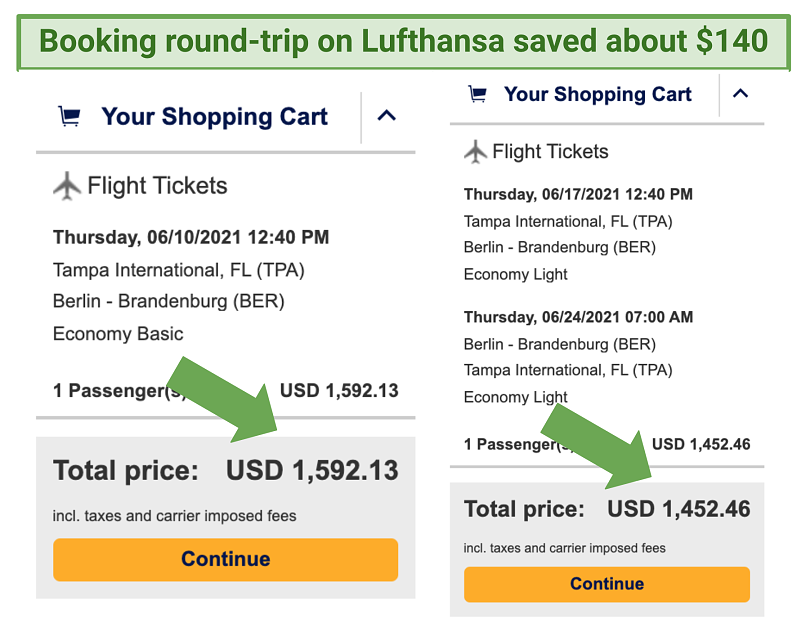Open the right 'Your Shopping Cart' heading
This screenshot has height=631, width=806.
(598, 94)
